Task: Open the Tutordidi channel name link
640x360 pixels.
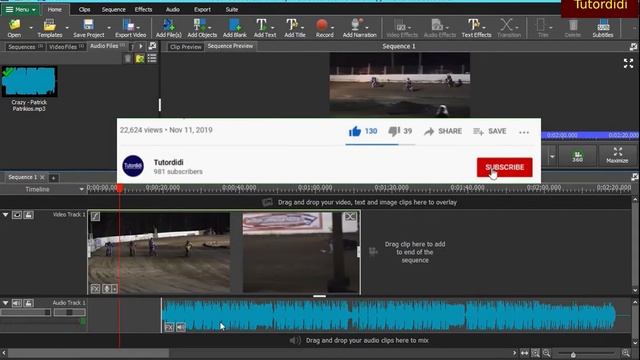Action: click(x=168, y=162)
